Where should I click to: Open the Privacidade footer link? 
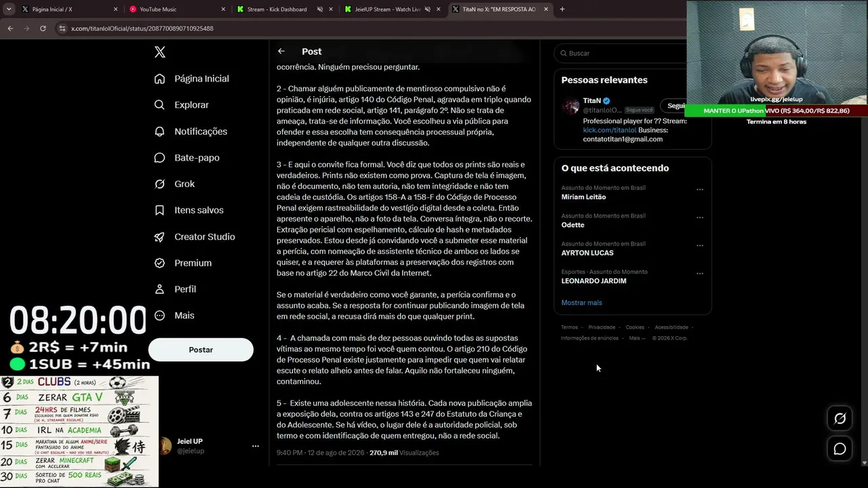tap(602, 327)
